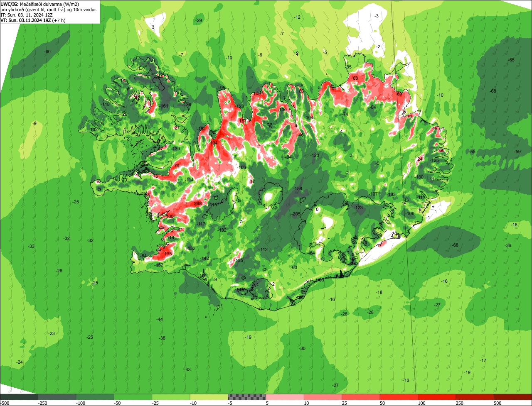
Task: Click the offshore value '-65'
Action: [511, 60]
